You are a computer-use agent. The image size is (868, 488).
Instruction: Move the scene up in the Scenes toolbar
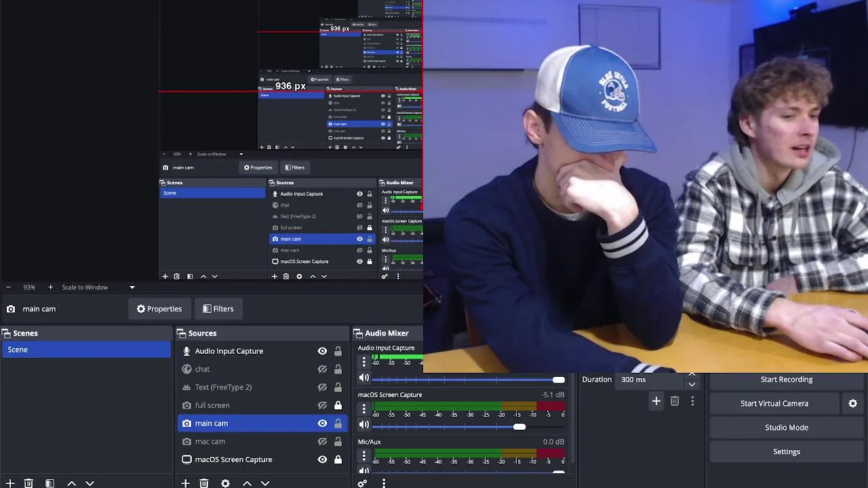(71, 483)
